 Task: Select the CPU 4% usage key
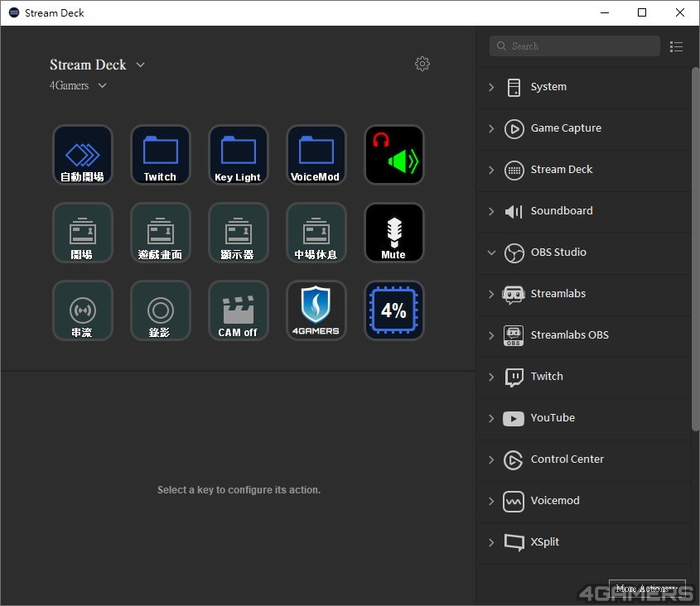(394, 310)
